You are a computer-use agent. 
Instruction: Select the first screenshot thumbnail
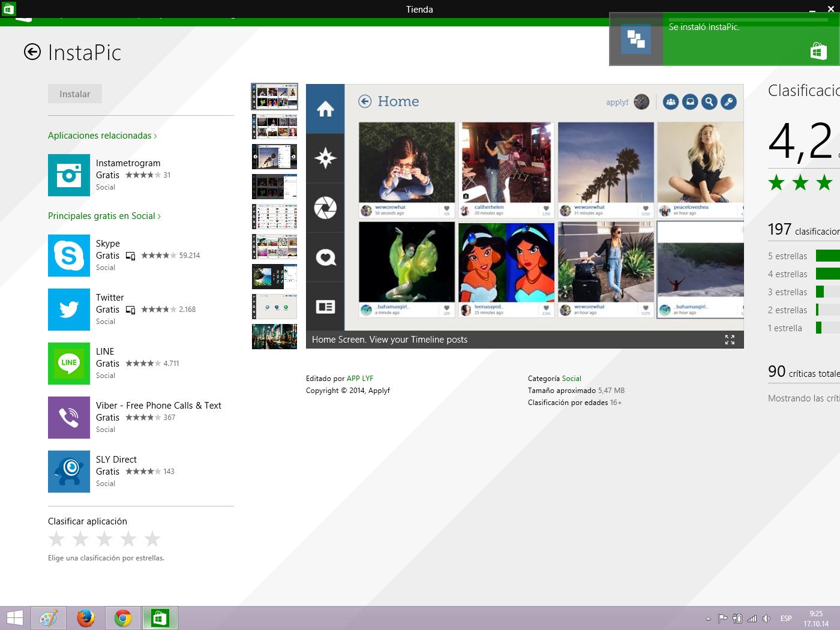pos(274,97)
